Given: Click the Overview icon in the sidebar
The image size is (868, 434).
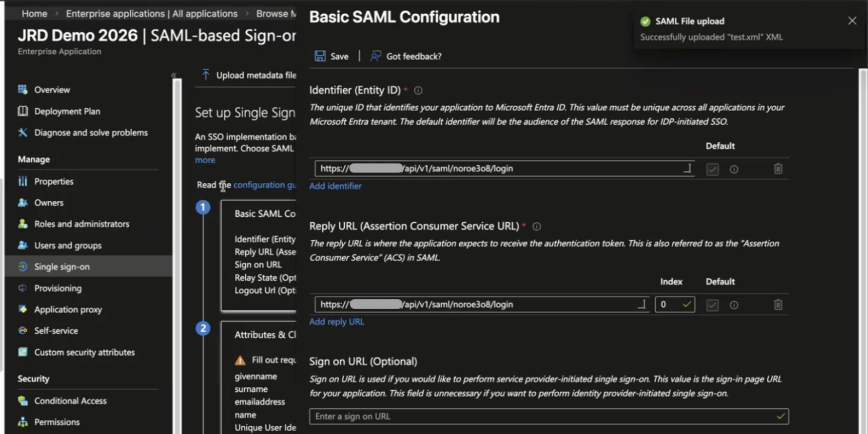Looking at the screenshot, I should click(x=22, y=89).
